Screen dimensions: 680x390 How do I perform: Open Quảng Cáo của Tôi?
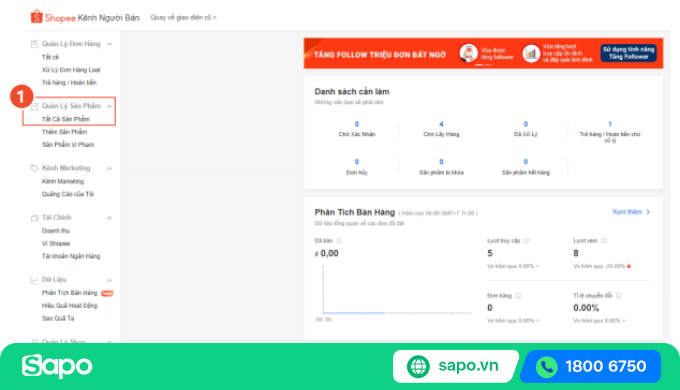click(68, 194)
